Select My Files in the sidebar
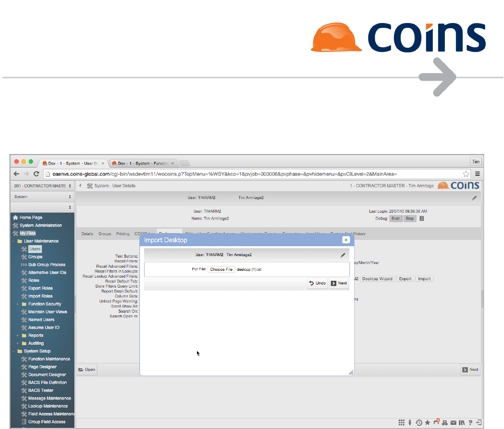 click(x=28, y=233)
